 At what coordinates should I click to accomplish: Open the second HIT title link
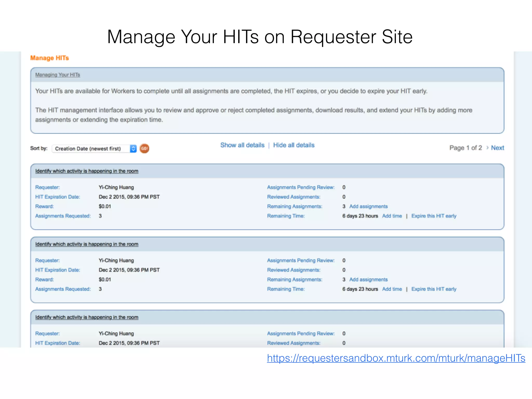coord(87,244)
